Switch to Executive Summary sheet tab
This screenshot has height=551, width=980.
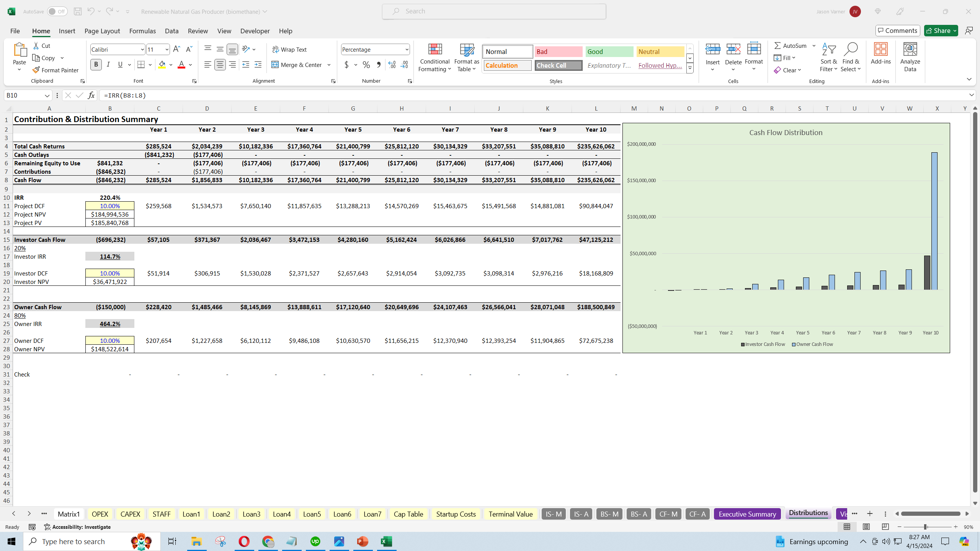pos(747,514)
